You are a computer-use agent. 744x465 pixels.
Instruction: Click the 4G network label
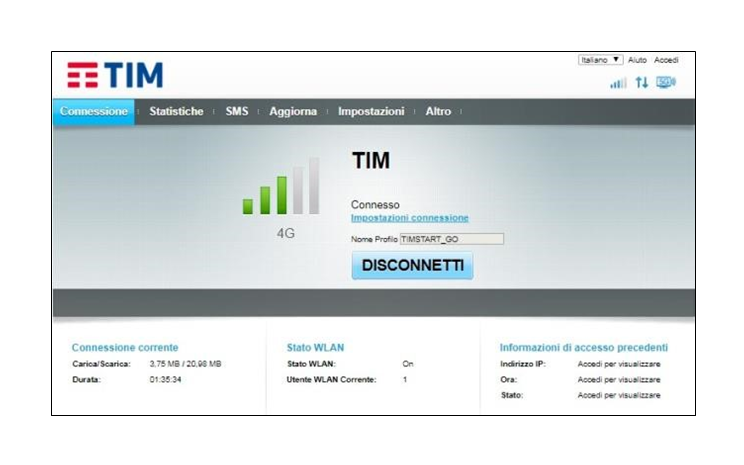tap(286, 233)
